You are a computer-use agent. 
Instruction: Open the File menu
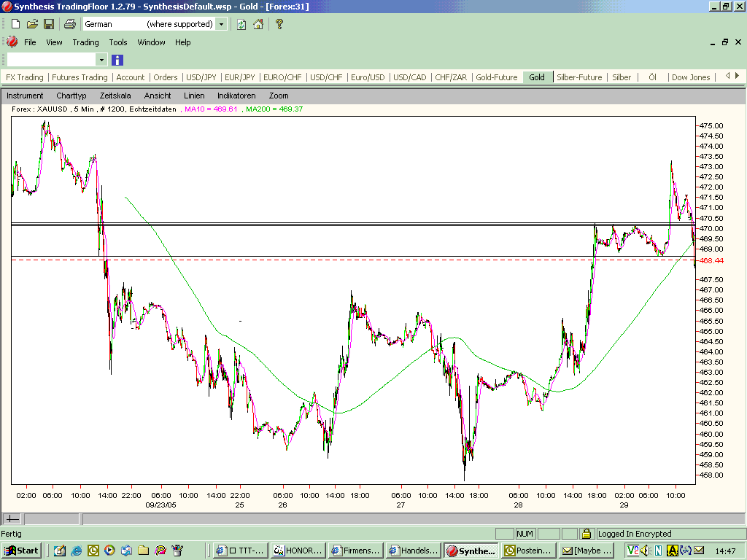tap(30, 42)
